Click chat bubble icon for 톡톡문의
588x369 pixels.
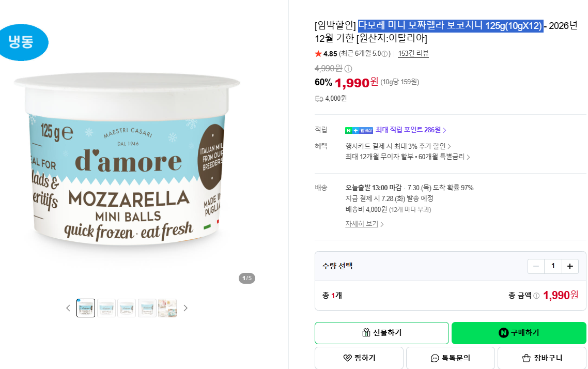click(x=435, y=358)
